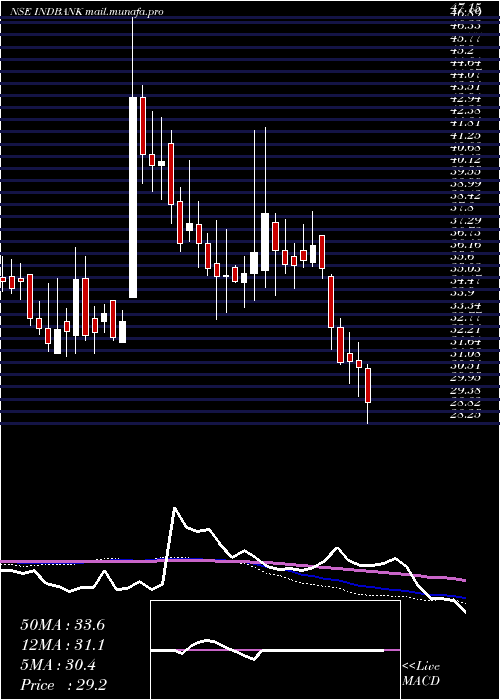Click the 44.07 price axis label
The width and height of the screenshot is (500, 700).
pos(466,75)
